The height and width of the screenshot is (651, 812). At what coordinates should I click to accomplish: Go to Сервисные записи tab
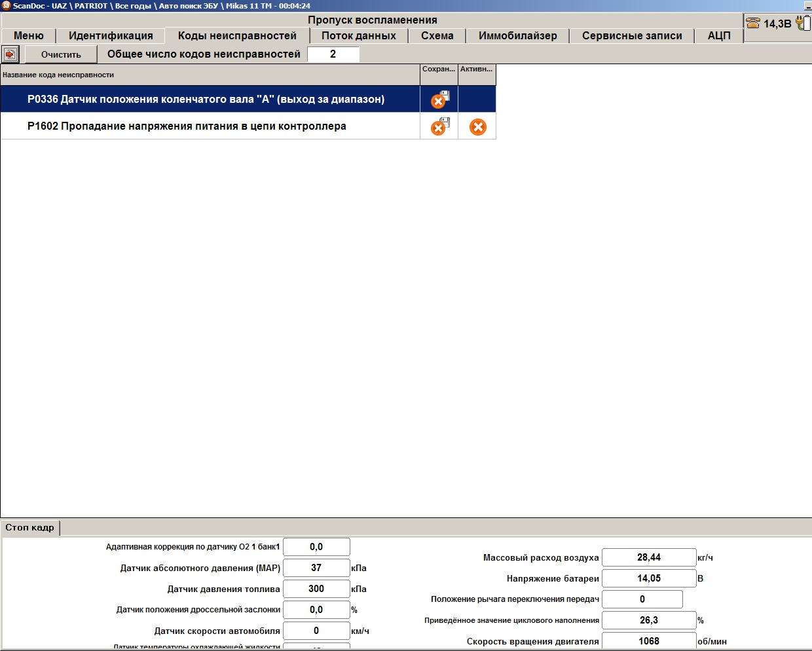coord(632,36)
